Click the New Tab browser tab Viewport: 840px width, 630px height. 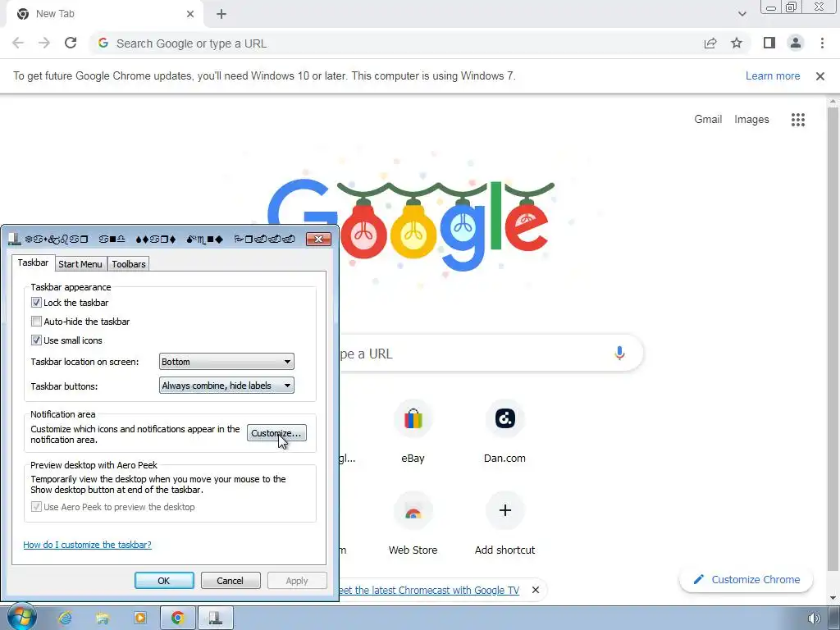[104, 14]
